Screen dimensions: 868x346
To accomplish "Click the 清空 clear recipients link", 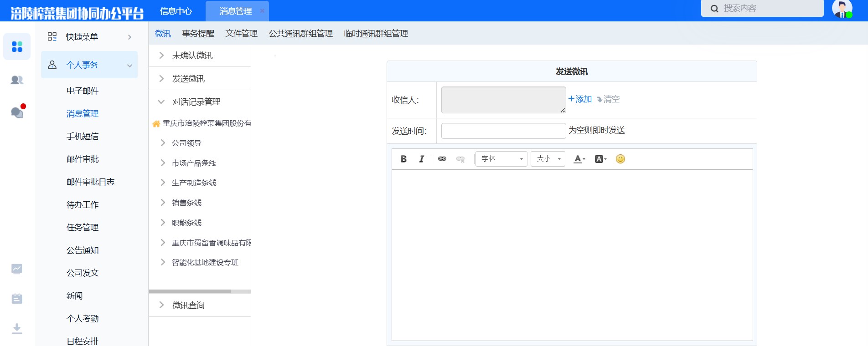I will pos(608,99).
